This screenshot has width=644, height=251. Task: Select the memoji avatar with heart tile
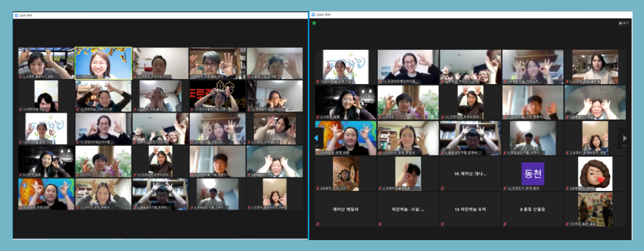(x=594, y=174)
